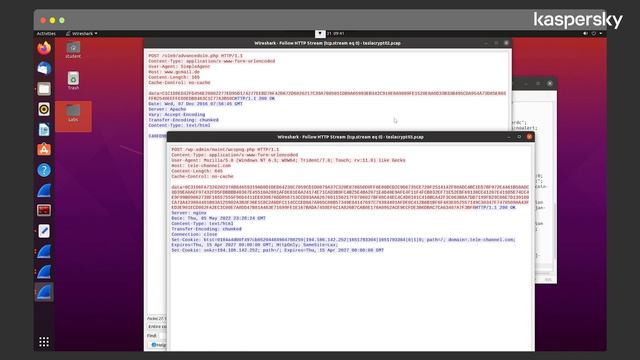Click the 'Server: nginx' response line
Image resolution: width=640 pixels, height=360 pixels.
coord(189,213)
